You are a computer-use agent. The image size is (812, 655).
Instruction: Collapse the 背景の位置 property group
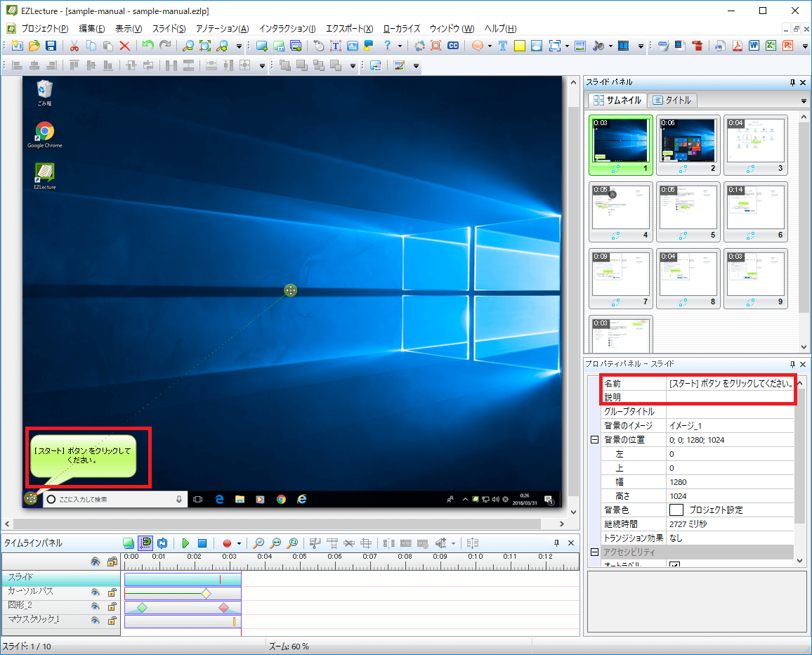pyautogui.click(x=594, y=439)
